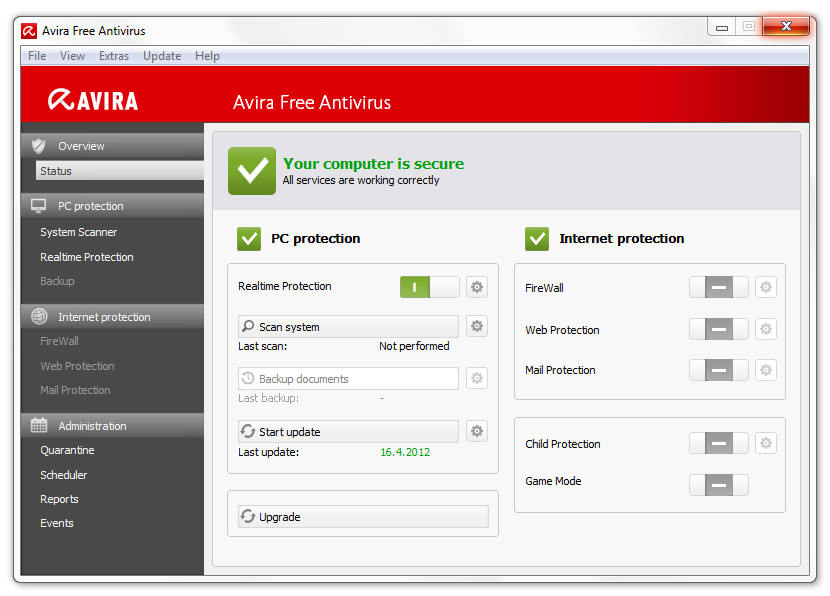Open Realtime Protection in sidebar
The height and width of the screenshot is (596, 830).
tap(87, 257)
